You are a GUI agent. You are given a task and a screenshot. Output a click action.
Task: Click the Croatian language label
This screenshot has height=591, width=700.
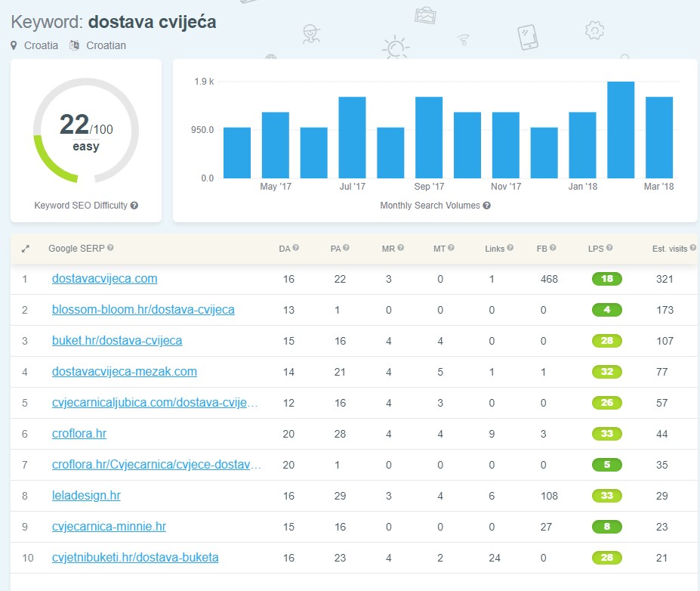point(106,45)
